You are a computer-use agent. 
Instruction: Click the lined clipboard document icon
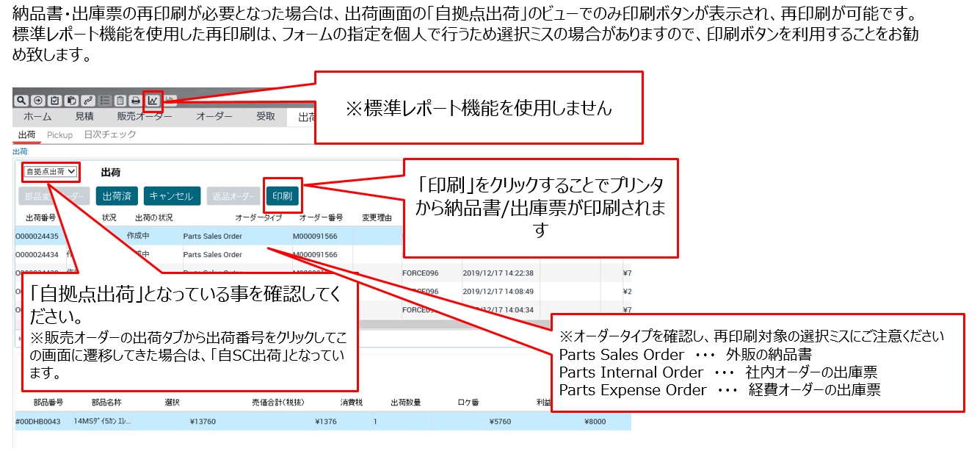[120, 101]
